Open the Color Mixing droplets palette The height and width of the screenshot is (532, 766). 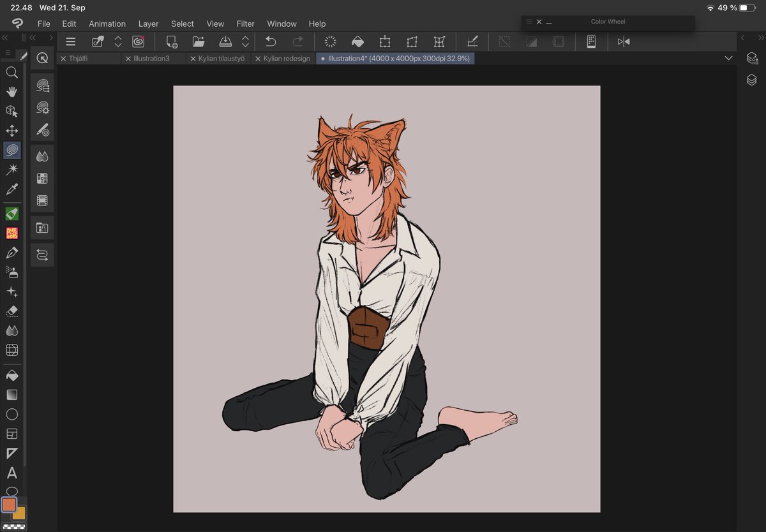pyautogui.click(x=43, y=157)
